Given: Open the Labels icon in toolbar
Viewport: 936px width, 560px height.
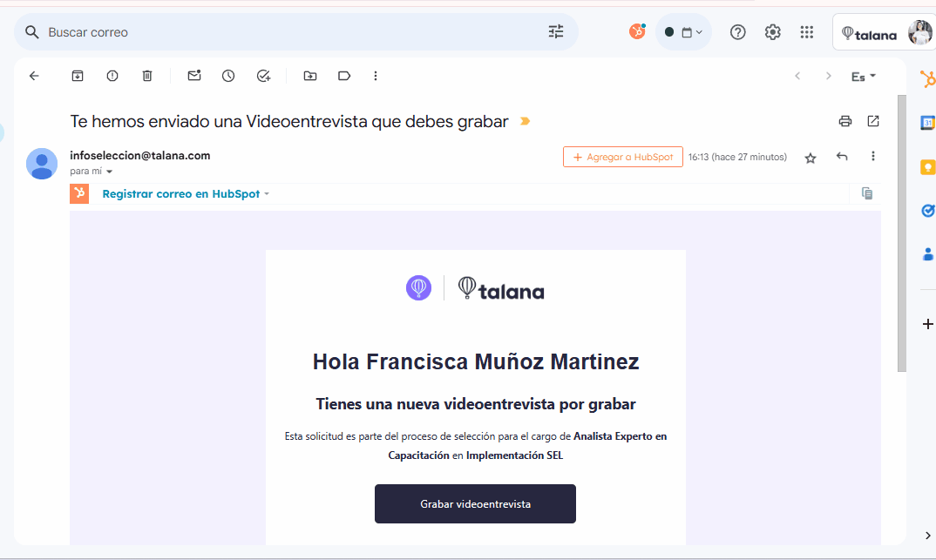Looking at the screenshot, I should coord(344,76).
